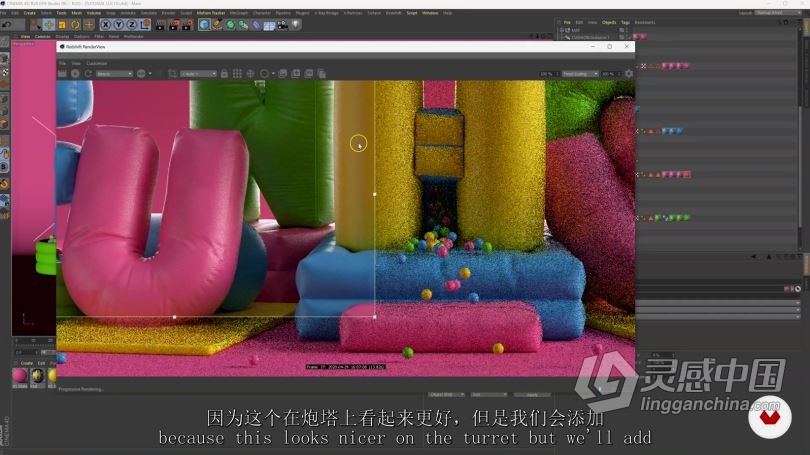Activate the Scale tool
The width and height of the screenshot is (810, 455).
point(62,24)
